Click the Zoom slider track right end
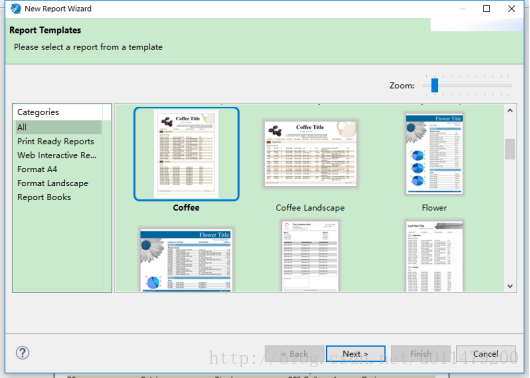The width and height of the screenshot is (530, 378). (509, 86)
